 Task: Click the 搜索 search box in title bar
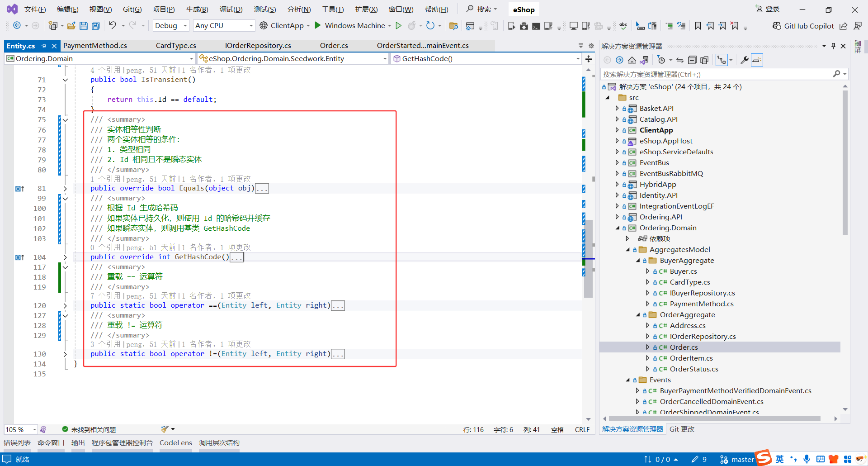point(482,9)
